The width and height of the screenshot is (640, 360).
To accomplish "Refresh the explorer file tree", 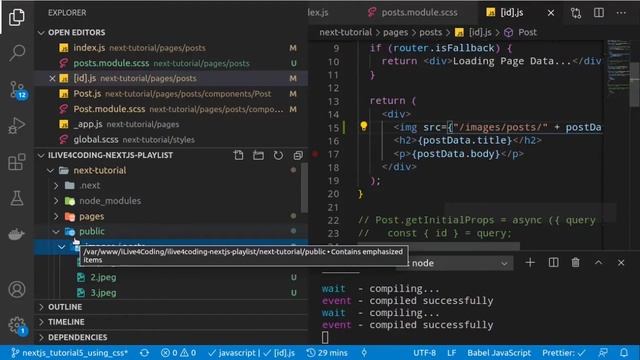I will [278, 155].
